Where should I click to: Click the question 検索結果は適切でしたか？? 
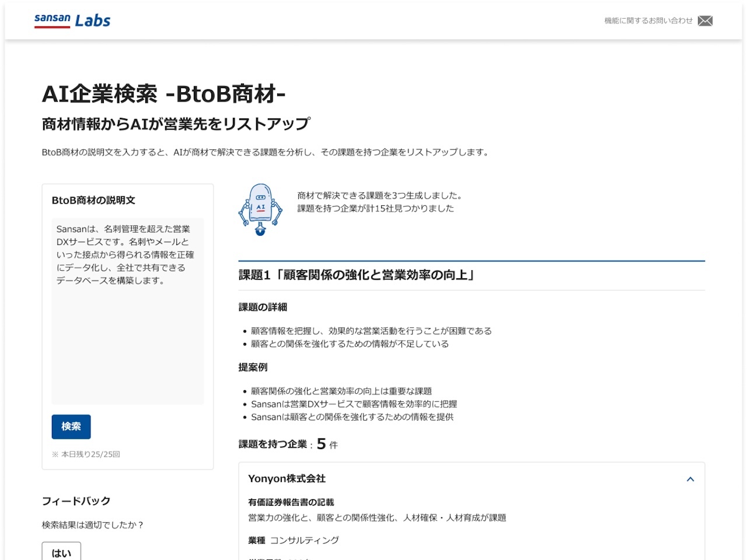[93, 524]
